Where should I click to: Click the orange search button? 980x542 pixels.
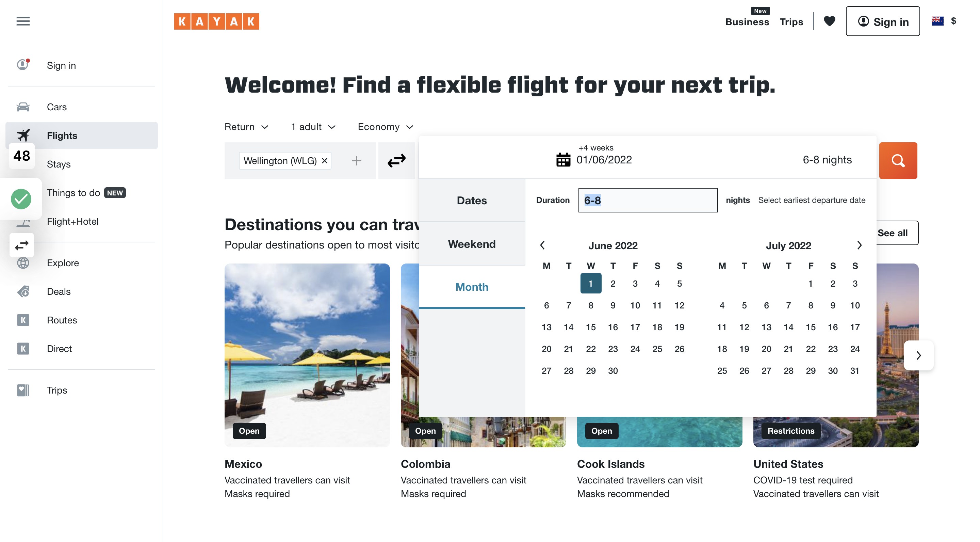coord(898,161)
